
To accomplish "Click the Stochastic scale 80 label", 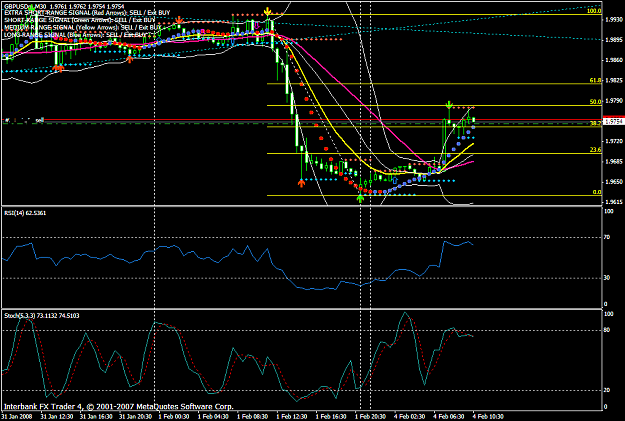I will (x=607, y=330).
